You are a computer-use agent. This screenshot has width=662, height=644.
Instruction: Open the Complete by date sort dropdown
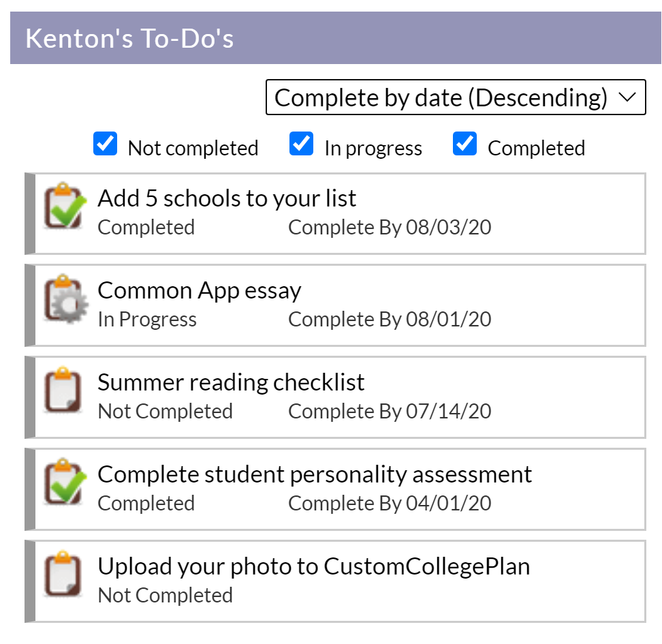click(456, 97)
